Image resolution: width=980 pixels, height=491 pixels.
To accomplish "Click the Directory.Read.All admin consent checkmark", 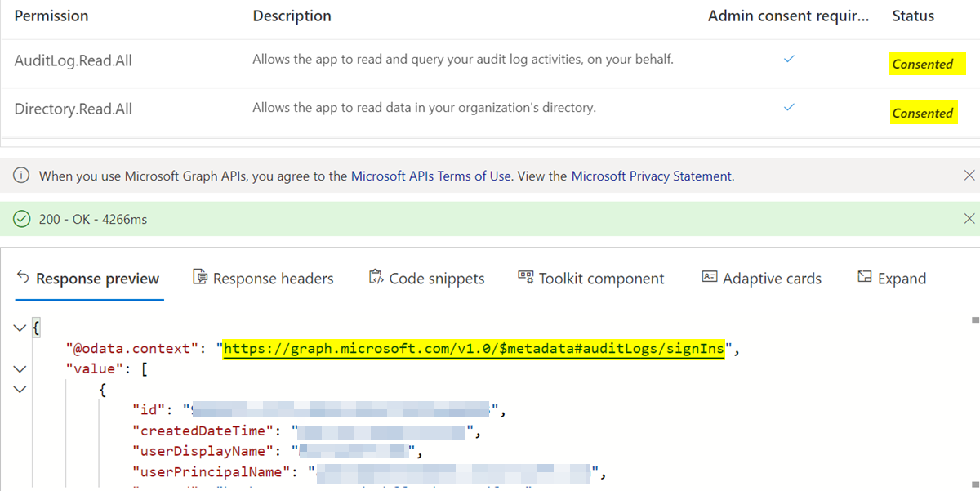I will pyautogui.click(x=788, y=107).
